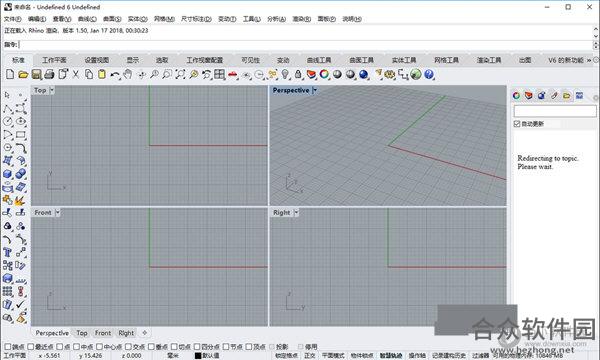The image size is (600, 360).
Task: Toggle the 端点 osnap checkbox
Action: click(8, 347)
